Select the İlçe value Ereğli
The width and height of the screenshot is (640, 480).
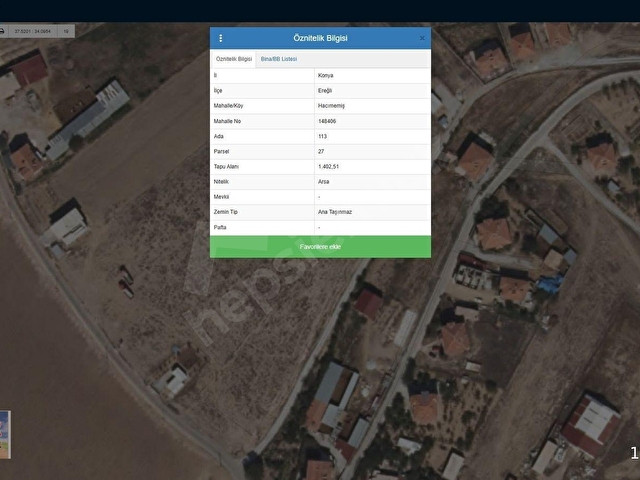point(325,91)
